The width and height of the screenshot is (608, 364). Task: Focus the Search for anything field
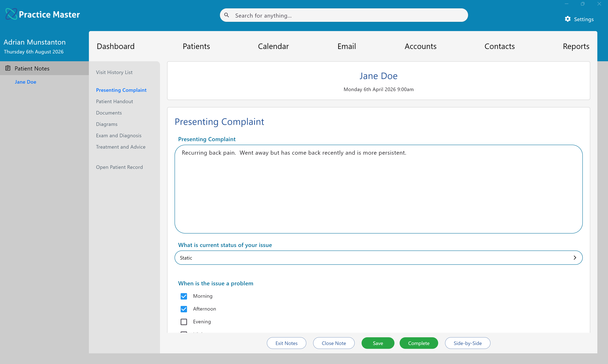tap(344, 15)
